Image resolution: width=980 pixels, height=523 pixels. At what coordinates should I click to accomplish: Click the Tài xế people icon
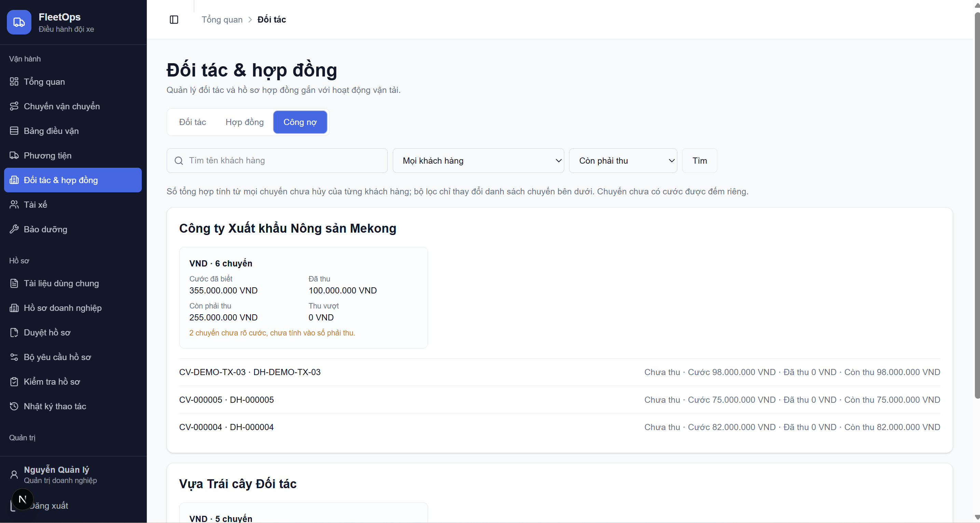pyautogui.click(x=14, y=205)
